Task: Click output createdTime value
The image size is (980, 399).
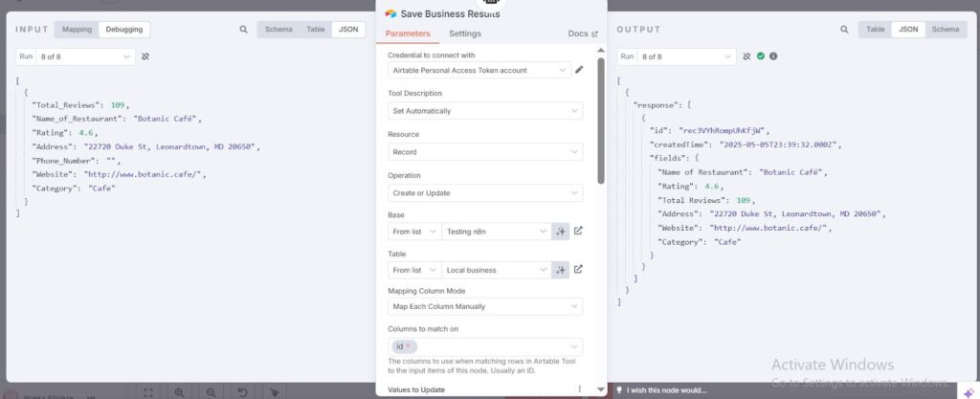Action: click(x=778, y=144)
